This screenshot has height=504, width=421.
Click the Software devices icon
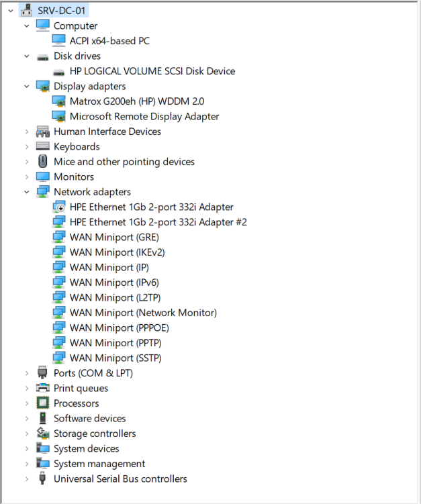[x=42, y=418]
